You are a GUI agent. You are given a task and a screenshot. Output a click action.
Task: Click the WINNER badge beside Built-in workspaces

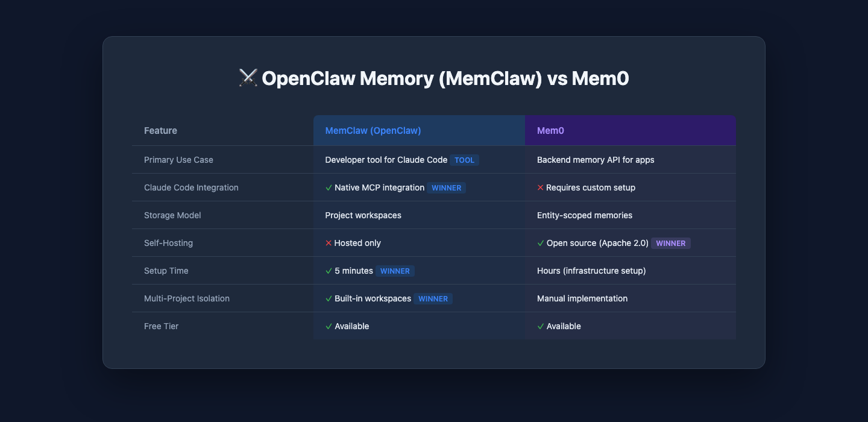click(433, 299)
